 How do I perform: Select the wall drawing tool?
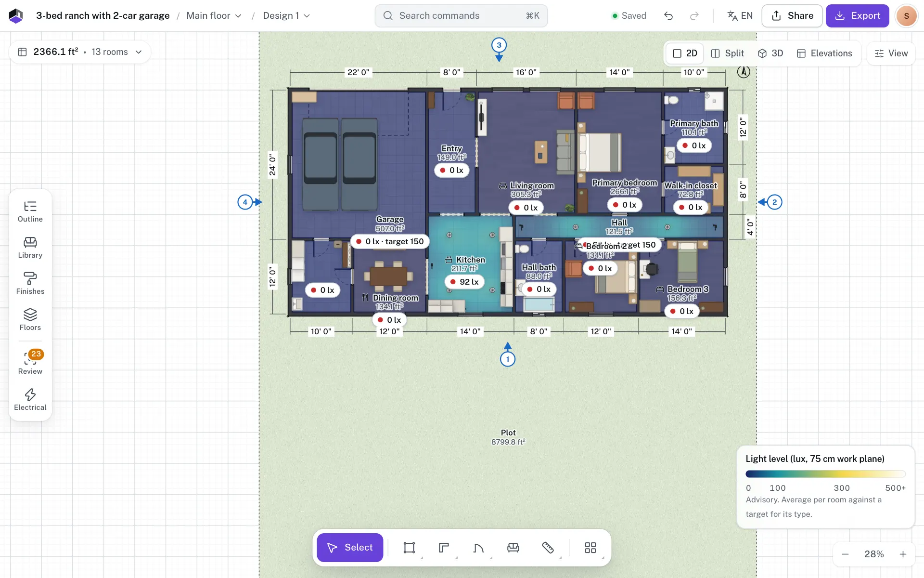(x=444, y=548)
